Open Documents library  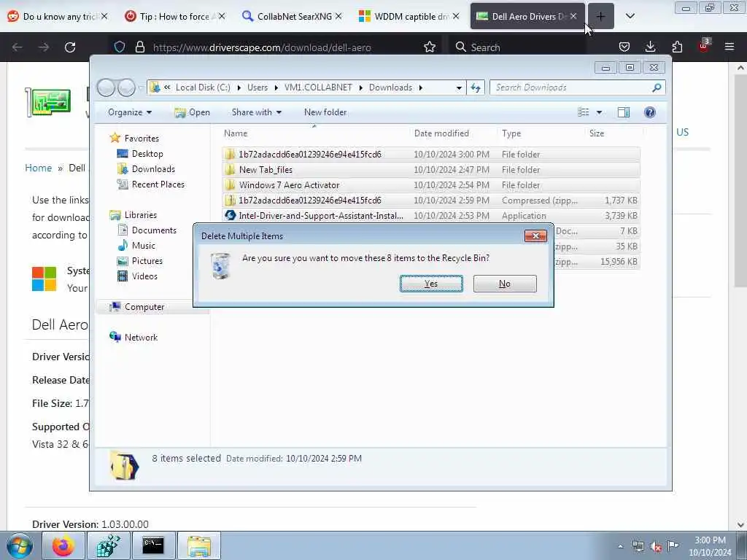tap(154, 230)
